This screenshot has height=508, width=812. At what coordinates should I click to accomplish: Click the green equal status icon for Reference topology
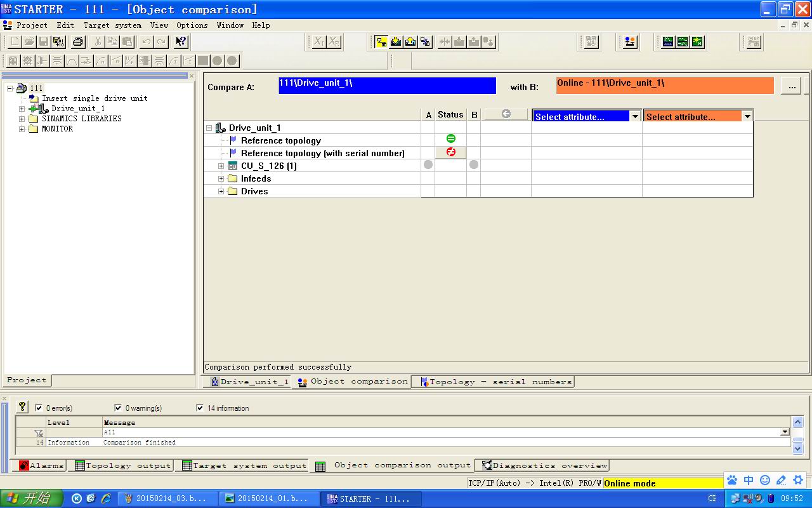pyautogui.click(x=451, y=138)
